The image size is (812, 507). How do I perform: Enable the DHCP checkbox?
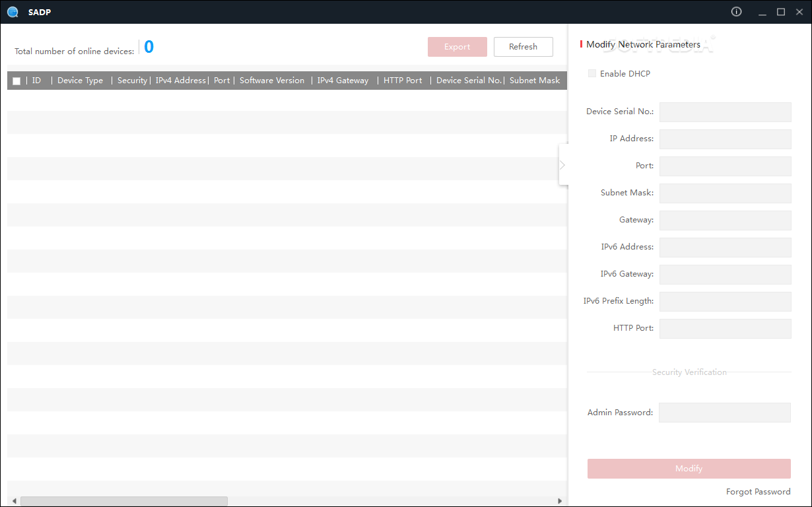tap(592, 74)
